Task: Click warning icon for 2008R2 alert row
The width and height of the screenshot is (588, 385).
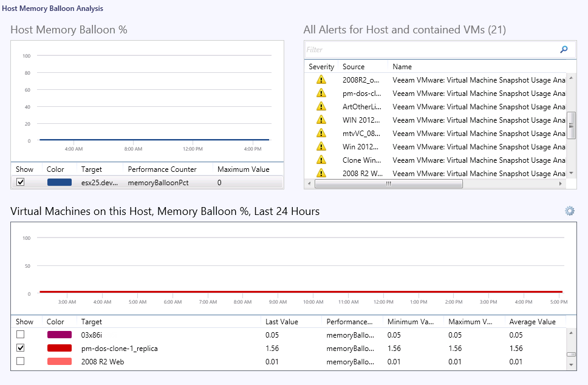Action: pyautogui.click(x=321, y=80)
